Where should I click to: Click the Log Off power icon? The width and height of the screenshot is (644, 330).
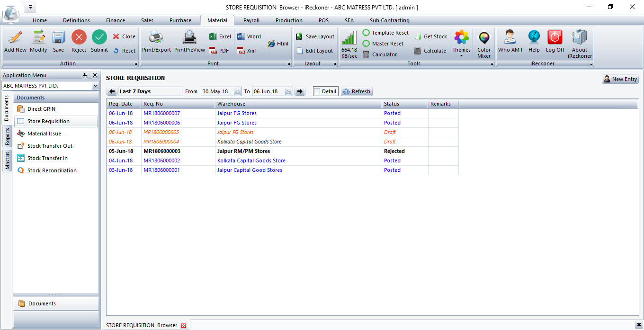point(555,38)
